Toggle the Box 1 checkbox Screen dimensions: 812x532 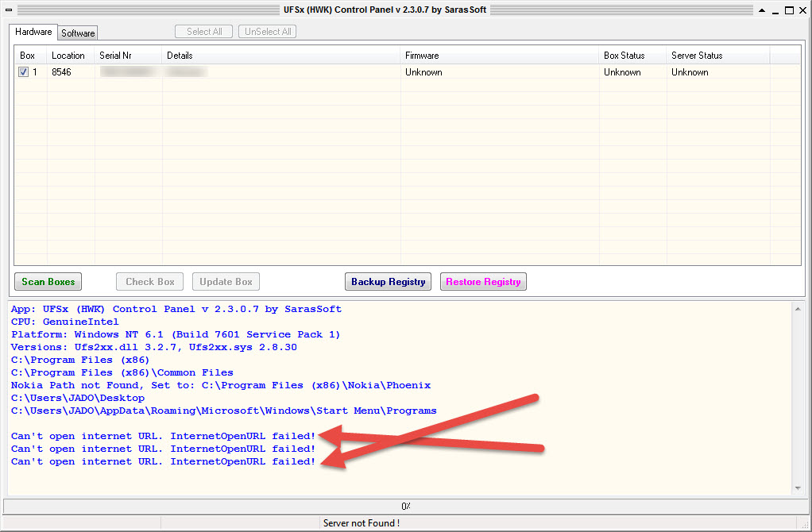tap(23, 72)
